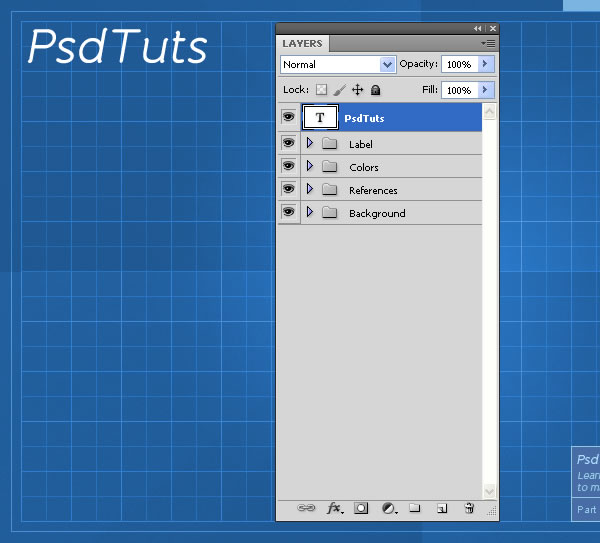Collapse panel to icons double arrow
This screenshot has height=543, width=600.
pos(477,28)
